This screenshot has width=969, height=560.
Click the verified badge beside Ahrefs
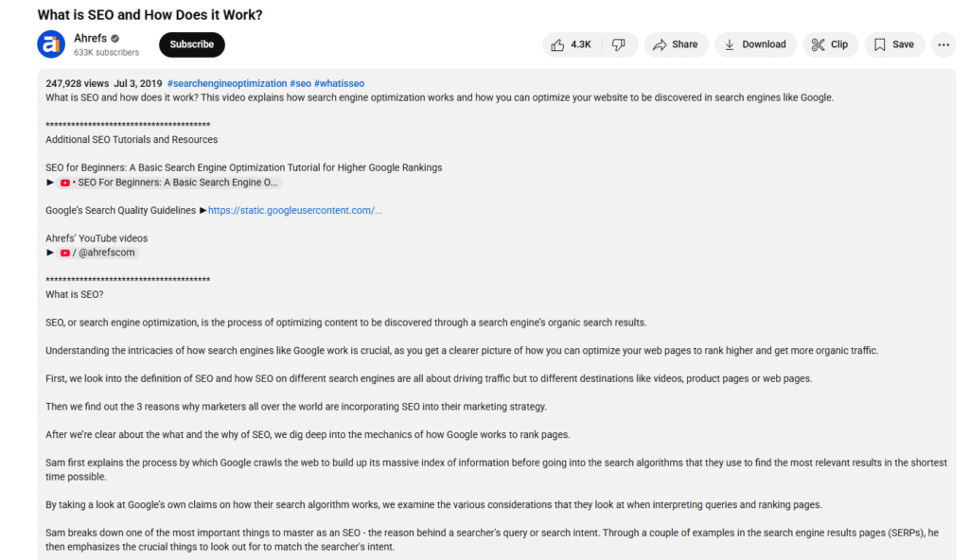[x=115, y=39]
